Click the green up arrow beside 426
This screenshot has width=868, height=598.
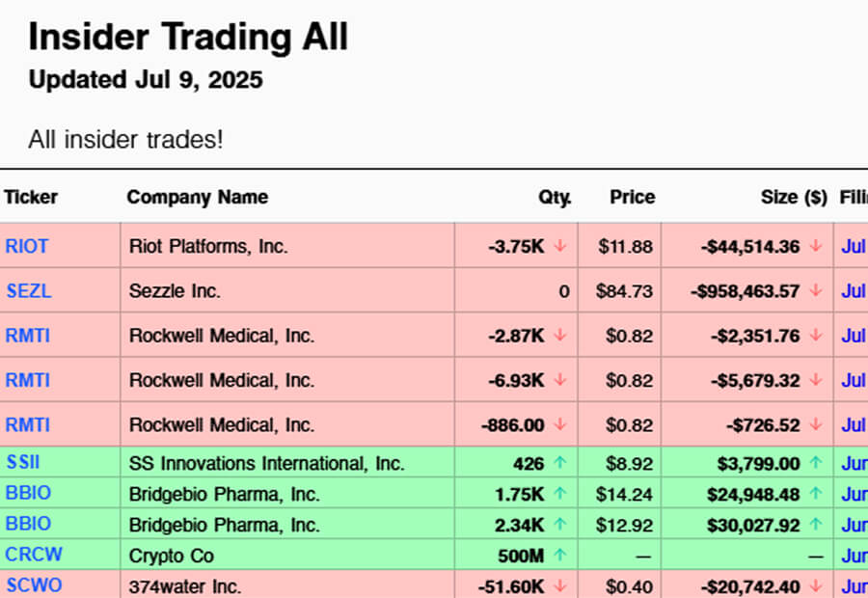pyautogui.click(x=560, y=463)
